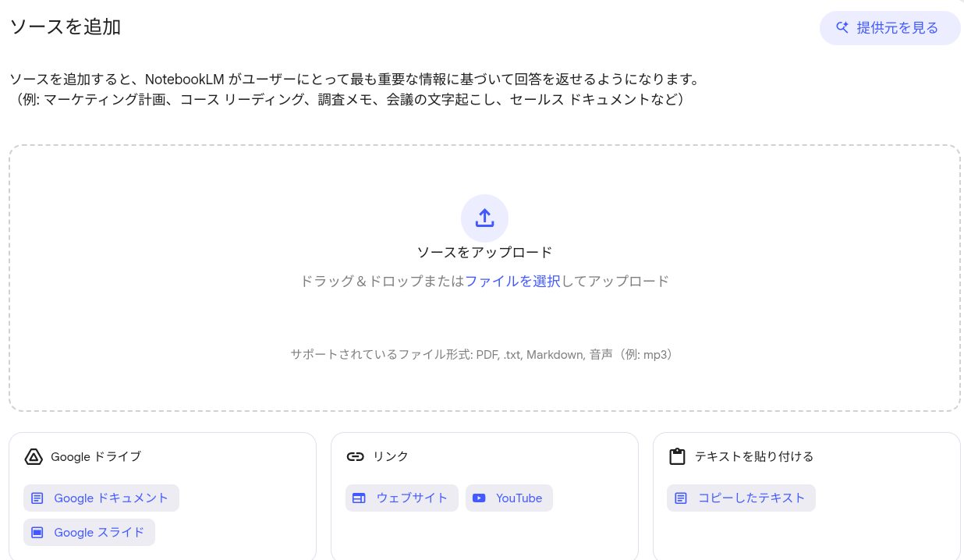The image size is (964, 560).
Task: Click the マーケティング計画 examples line
Action: 350,100
